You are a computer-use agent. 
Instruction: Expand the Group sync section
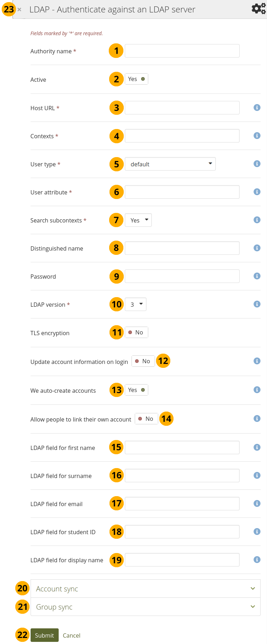click(145, 607)
